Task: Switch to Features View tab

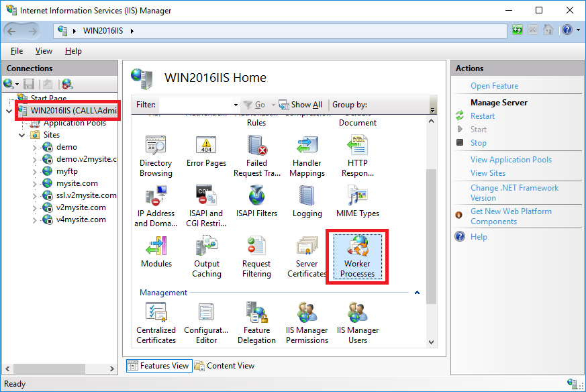Action: click(159, 366)
